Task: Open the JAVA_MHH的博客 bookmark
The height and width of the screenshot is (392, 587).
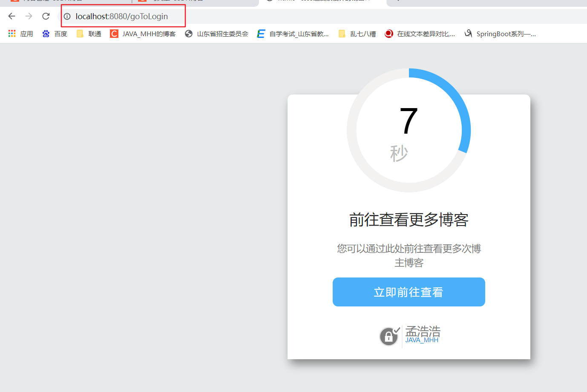Action: (x=144, y=33)
